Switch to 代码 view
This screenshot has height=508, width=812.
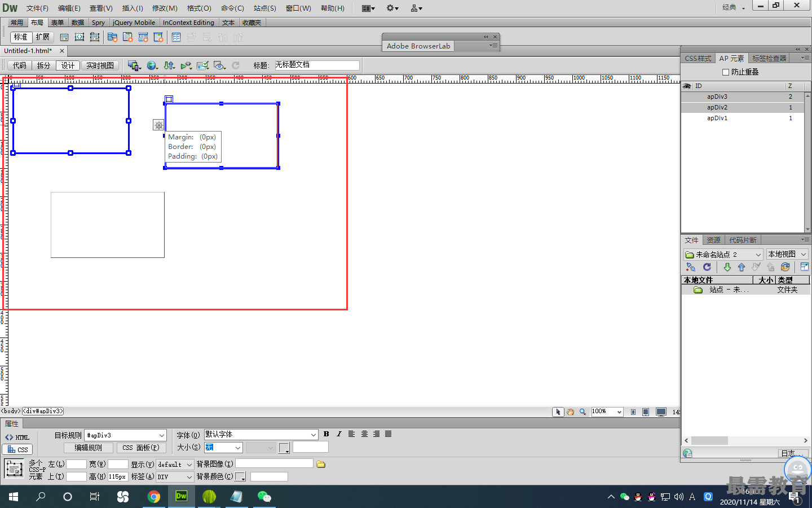click(20, 65)
